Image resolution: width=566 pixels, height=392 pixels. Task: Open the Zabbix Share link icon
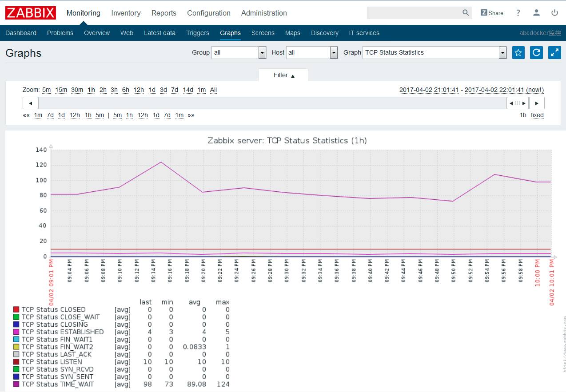click(492, 13)
